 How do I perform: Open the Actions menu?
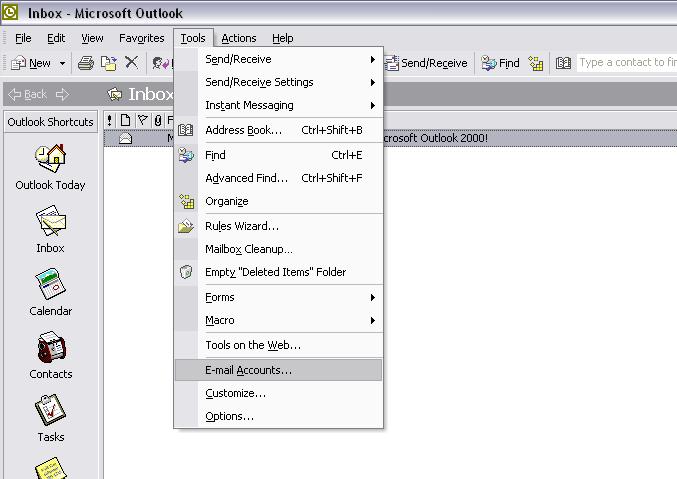pos(239,38)
